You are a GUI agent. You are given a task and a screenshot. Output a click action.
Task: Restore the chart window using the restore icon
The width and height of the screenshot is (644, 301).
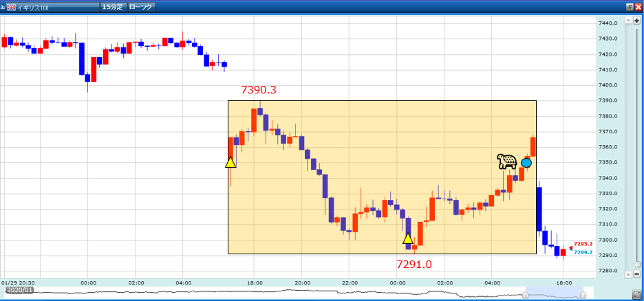630,7
